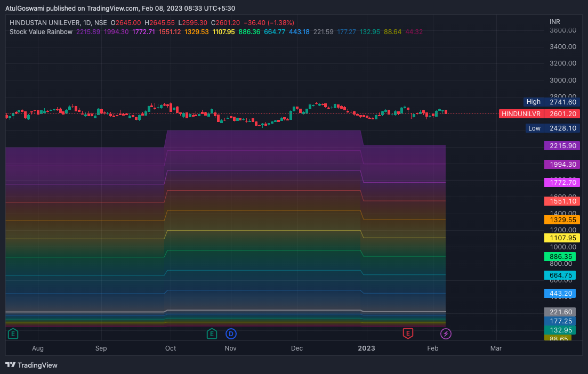Select the red 1551.10 axis label
The width and height of the screenshot is (588, 374).
[562, 201]
